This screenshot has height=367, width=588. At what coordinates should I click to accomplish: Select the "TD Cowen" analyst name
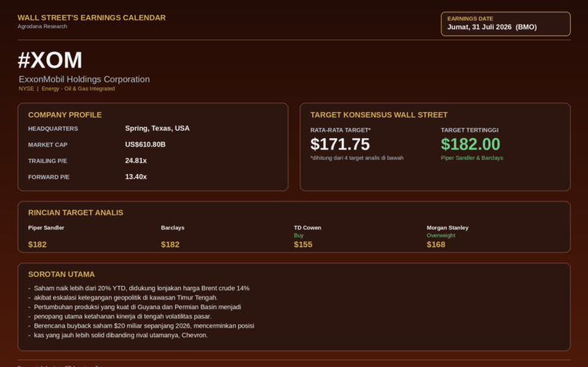307,227
